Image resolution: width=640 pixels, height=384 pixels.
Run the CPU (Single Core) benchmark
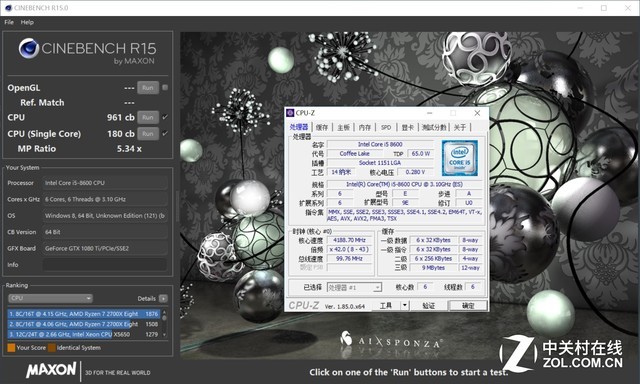(148, 134)
